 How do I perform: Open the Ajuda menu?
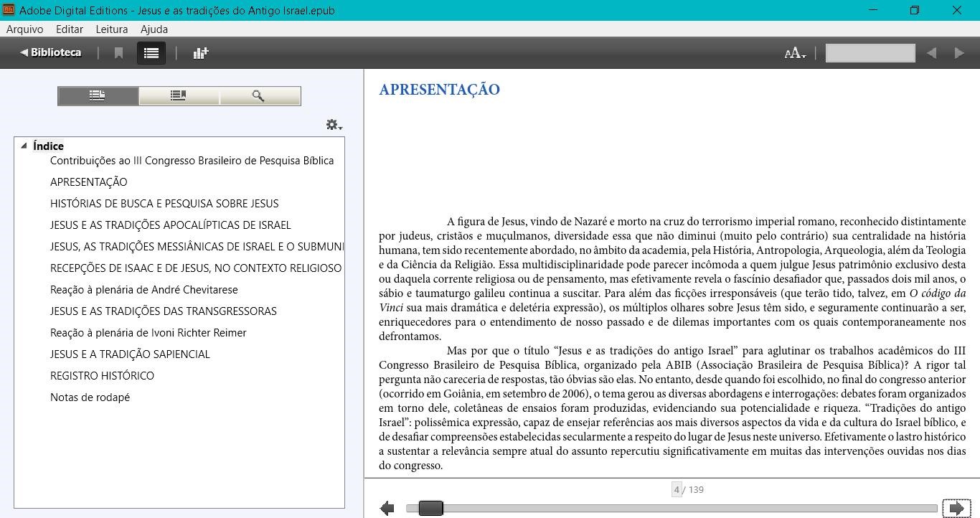pyautogui.click(x=154, y=29)
